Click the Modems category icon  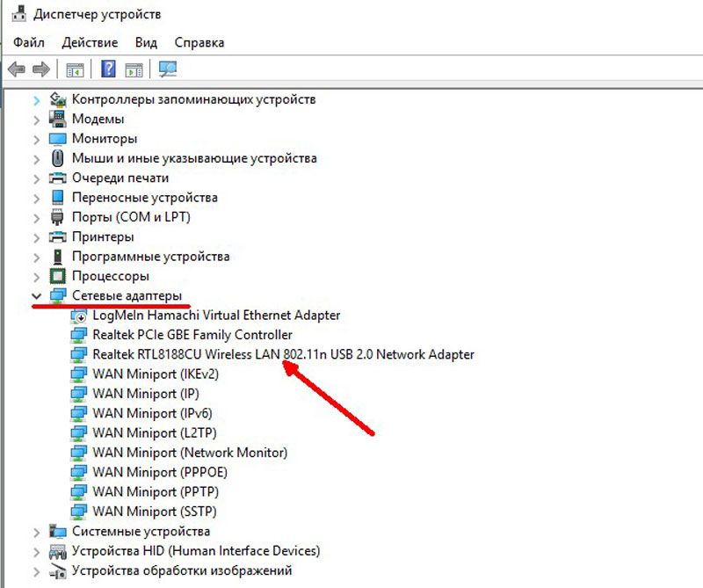pos(57,119)
